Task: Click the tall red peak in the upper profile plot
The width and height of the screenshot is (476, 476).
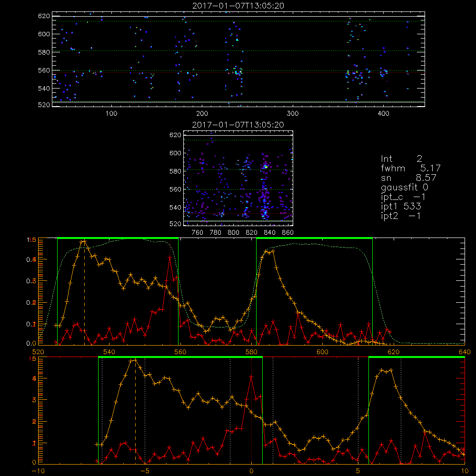Action: 170,258
